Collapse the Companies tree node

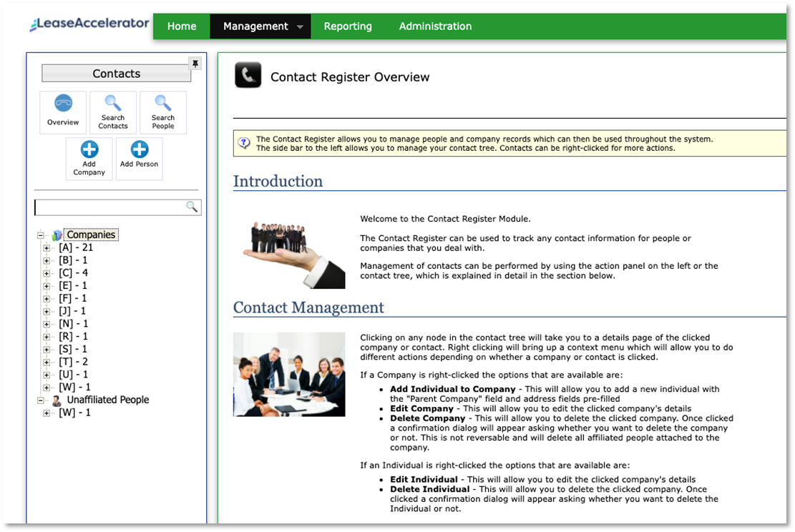41,235
